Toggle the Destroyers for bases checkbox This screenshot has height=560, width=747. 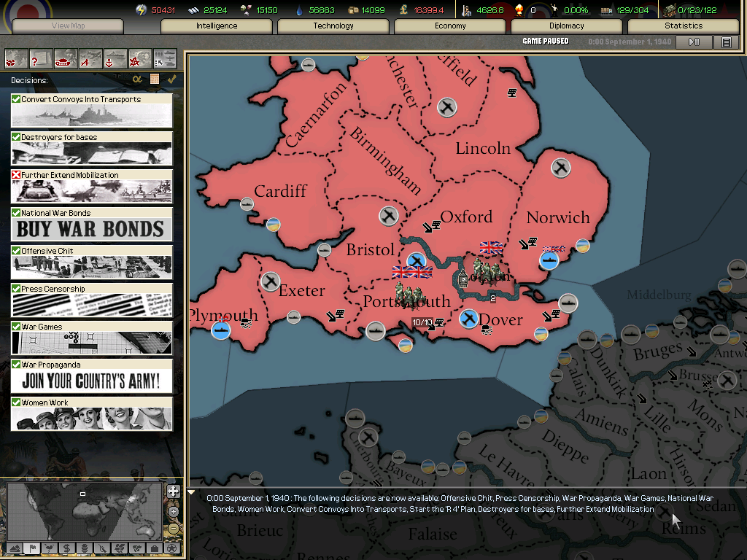(16, 136)
